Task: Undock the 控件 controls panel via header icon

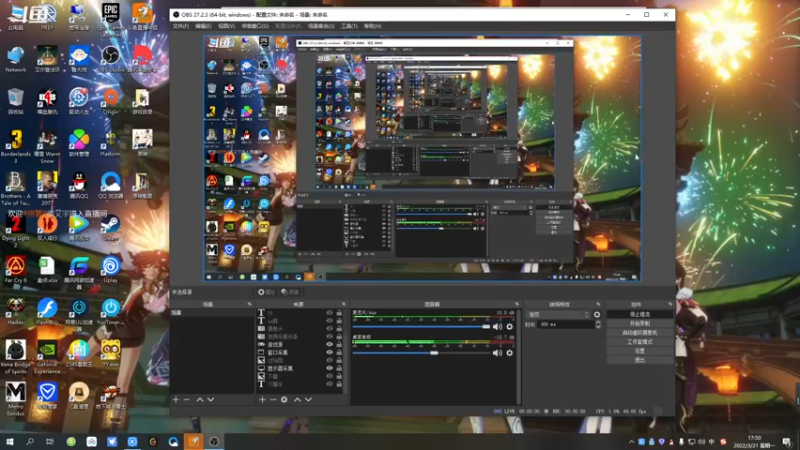Action: point(670,305)
